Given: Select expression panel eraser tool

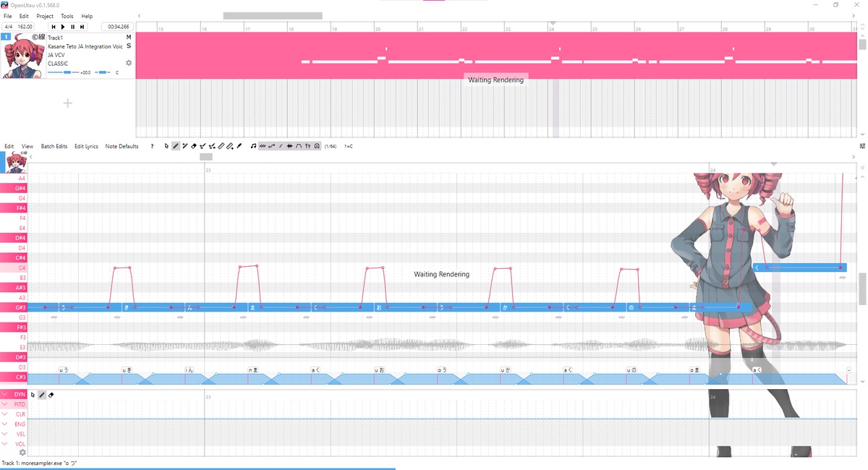Looking at the screenshot, I should point(51,395).
